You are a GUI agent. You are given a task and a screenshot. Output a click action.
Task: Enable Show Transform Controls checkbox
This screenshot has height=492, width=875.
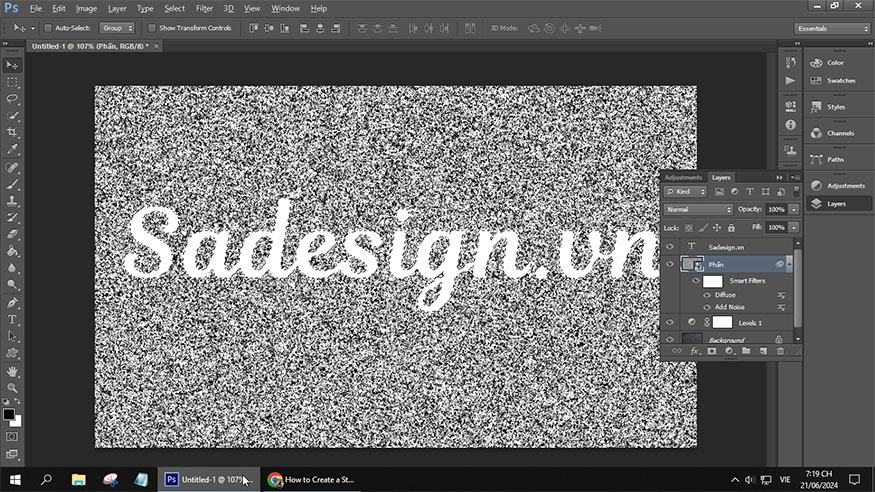(152, 28)
